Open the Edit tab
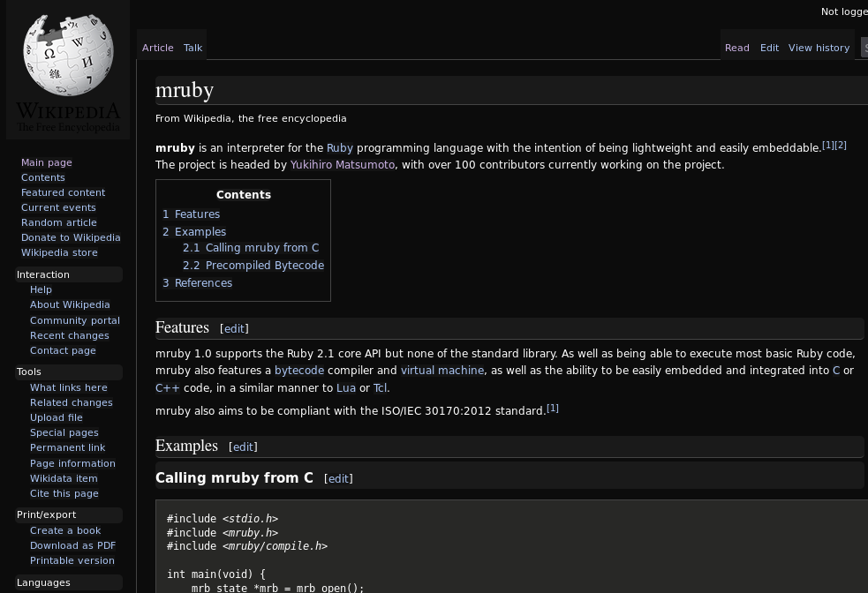 pyautogui.click(x=769, y=49)
